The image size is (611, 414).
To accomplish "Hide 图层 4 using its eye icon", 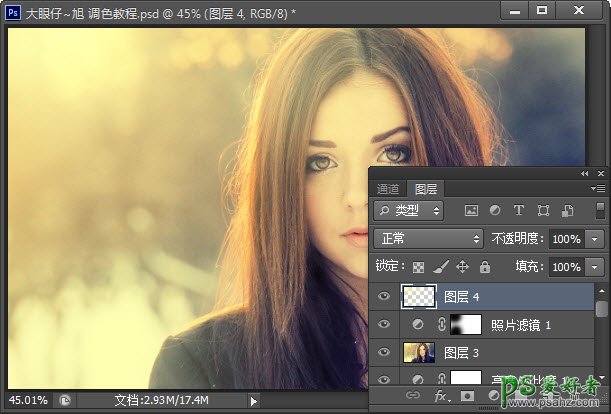I will (x=385, y=296).
